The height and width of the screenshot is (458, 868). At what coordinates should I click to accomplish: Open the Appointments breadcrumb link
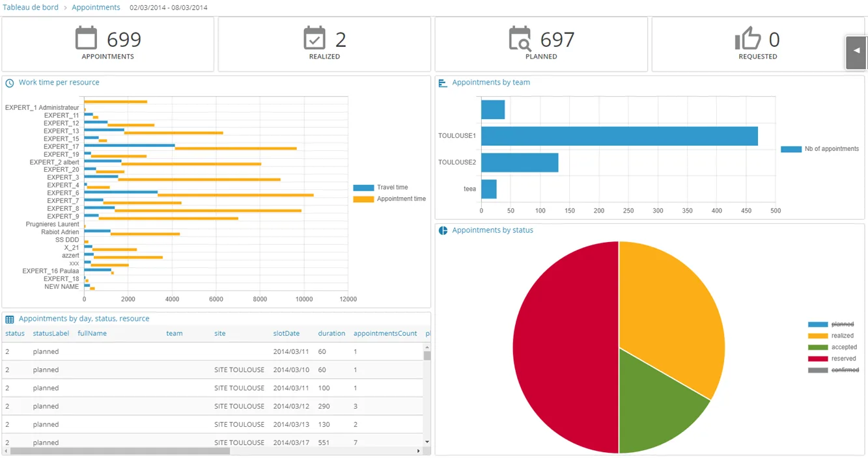click(96, 7)
